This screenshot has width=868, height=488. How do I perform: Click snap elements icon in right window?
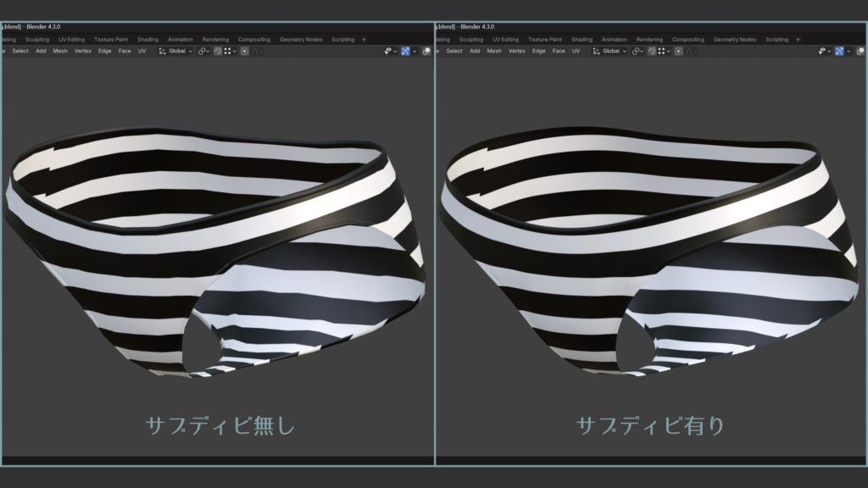click(663, 51)
